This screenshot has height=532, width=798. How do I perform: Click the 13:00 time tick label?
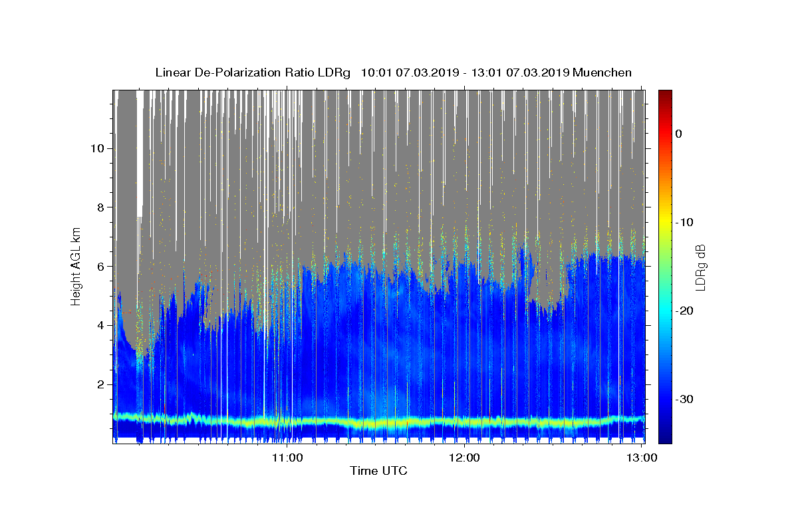(x=642, y=458)
